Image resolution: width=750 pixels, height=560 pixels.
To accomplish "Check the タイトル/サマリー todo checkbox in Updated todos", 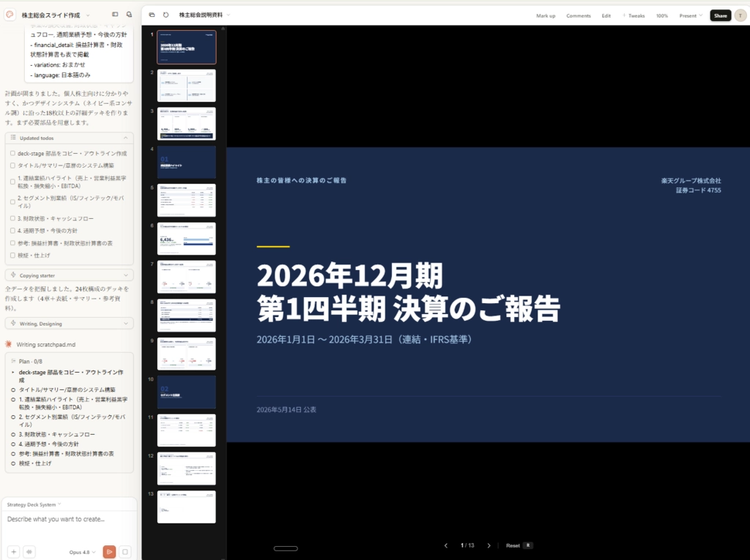I will [x=13, y=165].
